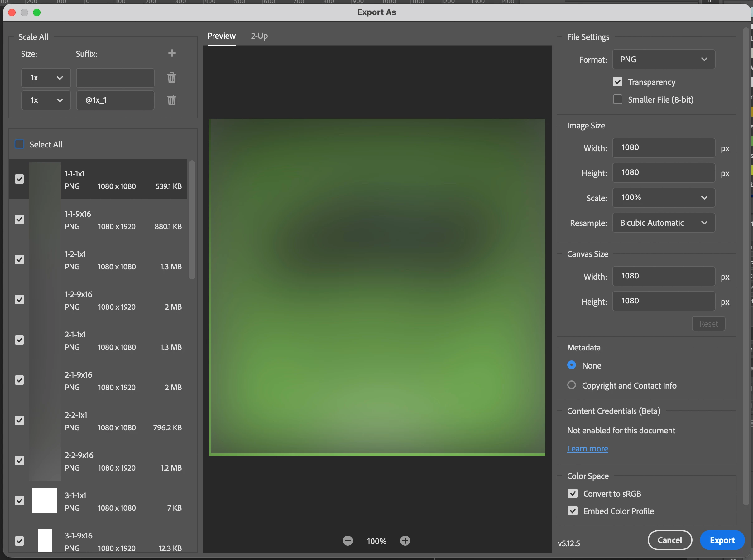Open the Format dropdown showing PNG
The width and height of the screenshot is (753, 560).
[663, 60]
